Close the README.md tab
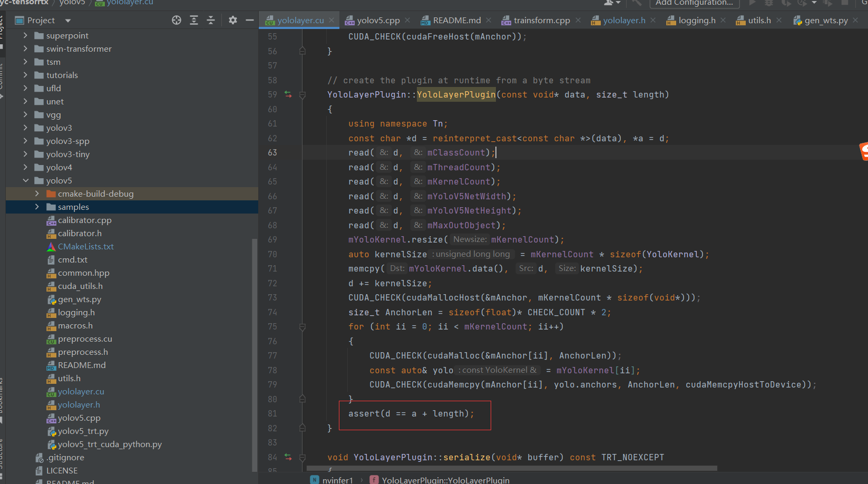 [x=489, y=20]
